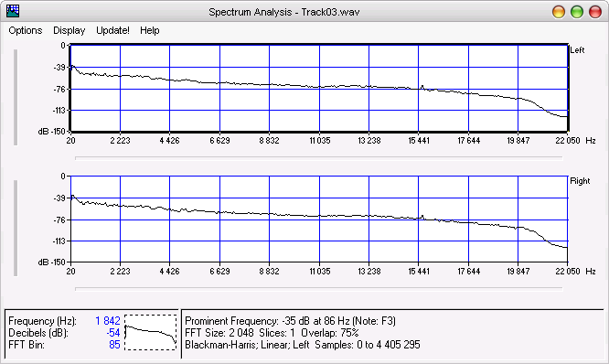This screenshot has width=609, height=364.
Task: Click the Update! menu item
Action: pyautogui.click(x=112, y=30)
